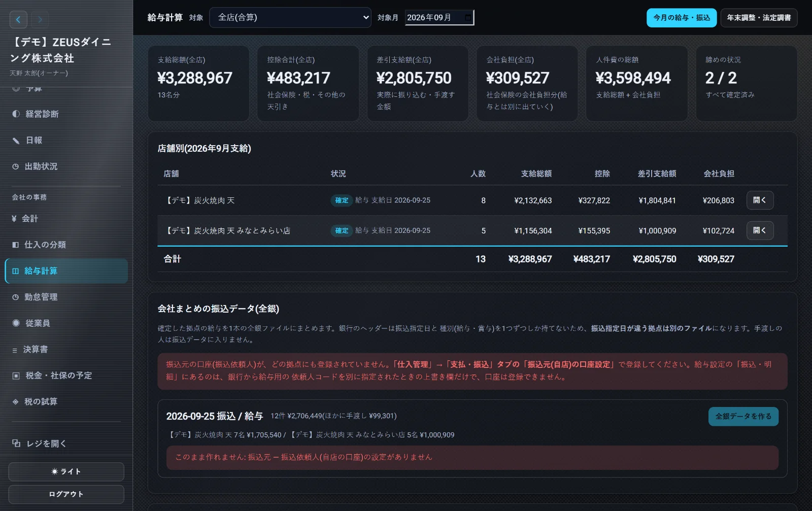The width and height of the screenshot is (812, 511).
Task: Switch theme with the ライト button
Action: 66,472
